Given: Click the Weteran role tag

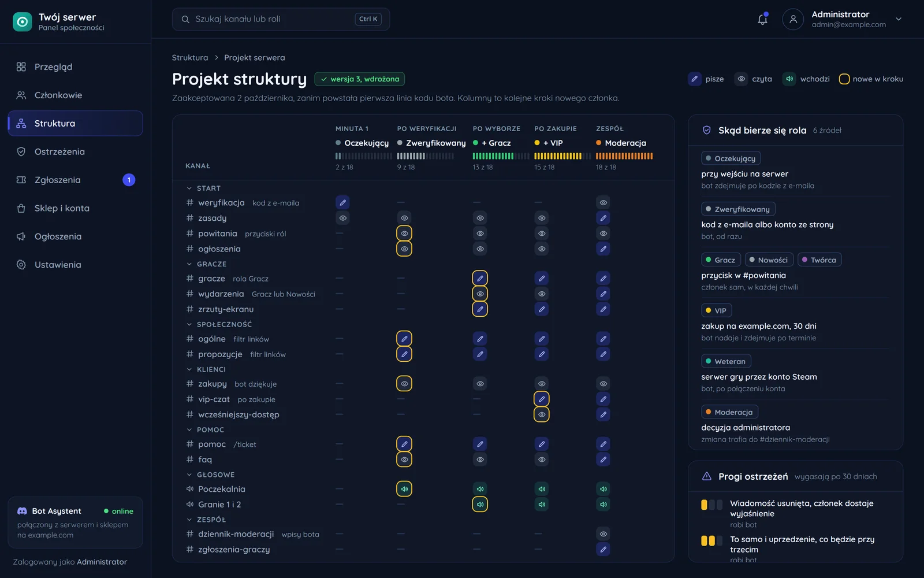Looking at the screenshot, I should [x=726, y=361].
